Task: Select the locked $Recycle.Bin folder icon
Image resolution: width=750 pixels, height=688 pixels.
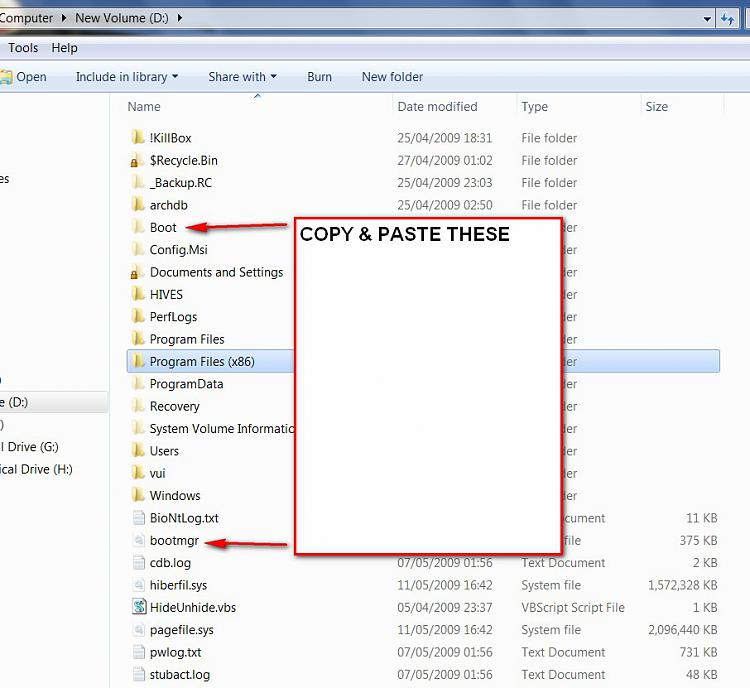Action: 138,160
